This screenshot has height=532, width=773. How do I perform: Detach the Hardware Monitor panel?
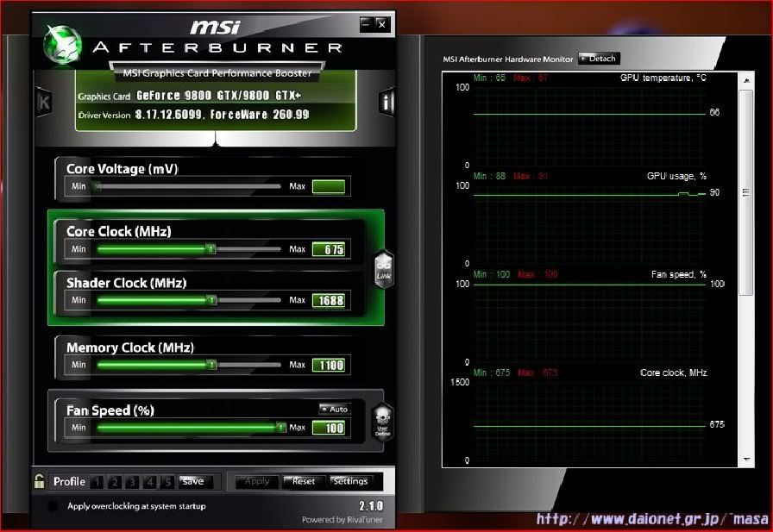tap(599, 59)
